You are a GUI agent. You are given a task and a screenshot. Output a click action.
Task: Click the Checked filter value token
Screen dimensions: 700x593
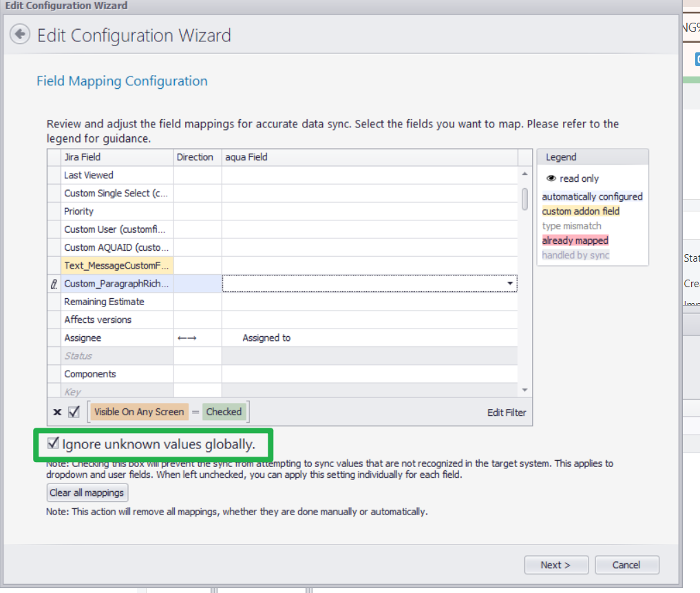click(224, 412)
